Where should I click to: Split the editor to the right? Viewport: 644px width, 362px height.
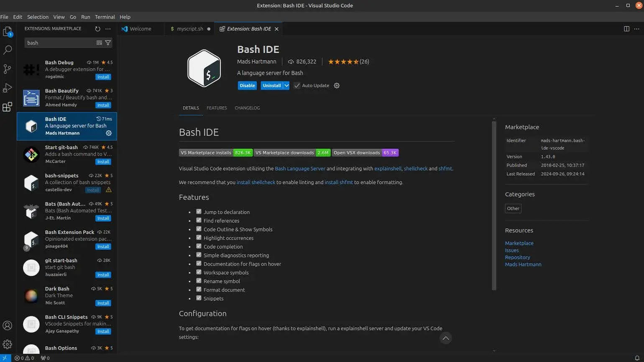[626, 29]
